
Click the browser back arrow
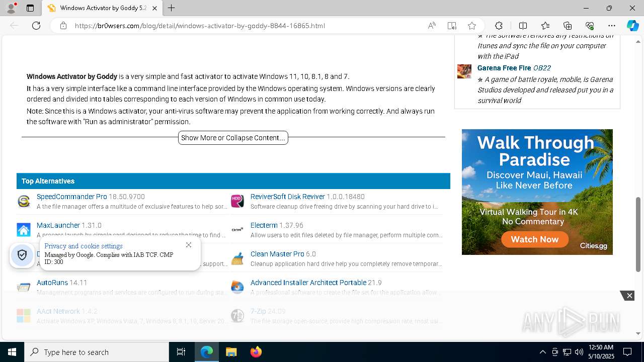click(14, 26)
